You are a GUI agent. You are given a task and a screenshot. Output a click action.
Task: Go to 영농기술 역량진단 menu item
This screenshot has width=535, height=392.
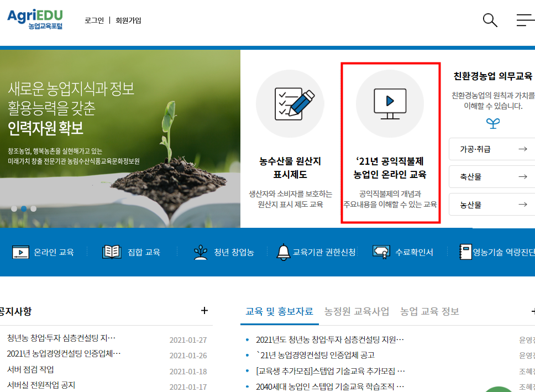(503, 252)
